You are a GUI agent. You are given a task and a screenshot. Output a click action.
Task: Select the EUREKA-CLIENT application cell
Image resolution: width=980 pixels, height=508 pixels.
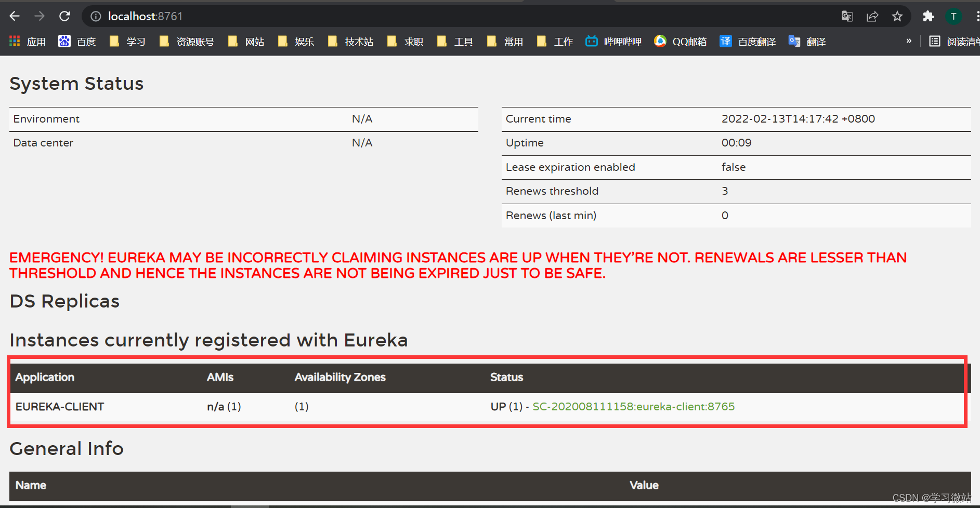coord(60,407)
